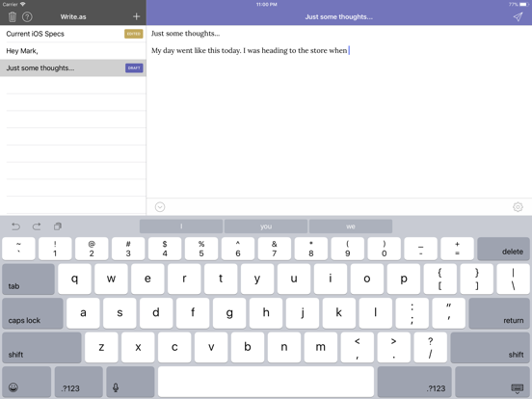Tap the m key

[x=321, y=347]
